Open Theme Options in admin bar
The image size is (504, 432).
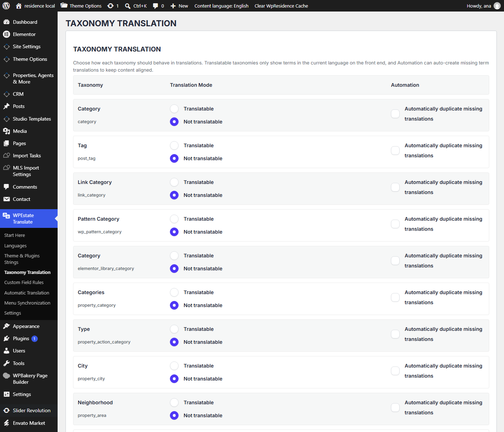click(81, 6)
